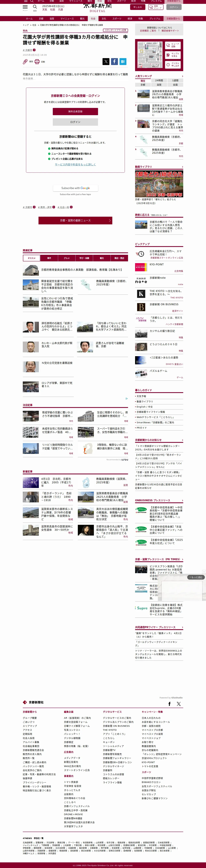This screenshot has width=206, height=868.
Task: Click the paperclip save icon
Action: click(x=25, y=62)
